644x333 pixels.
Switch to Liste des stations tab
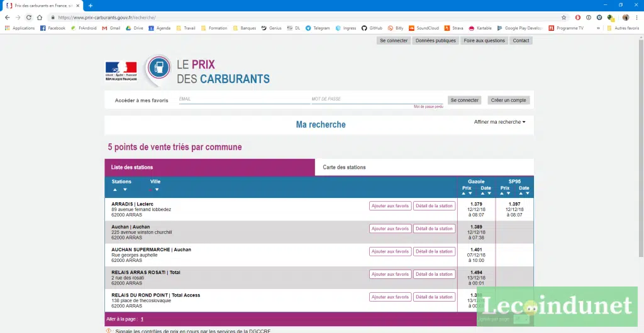click(210, 167)
